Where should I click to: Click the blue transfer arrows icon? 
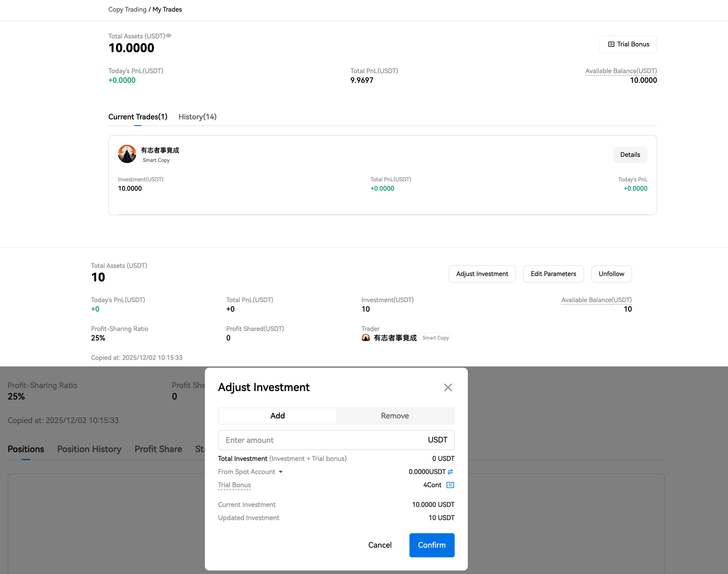pos(450,472)
